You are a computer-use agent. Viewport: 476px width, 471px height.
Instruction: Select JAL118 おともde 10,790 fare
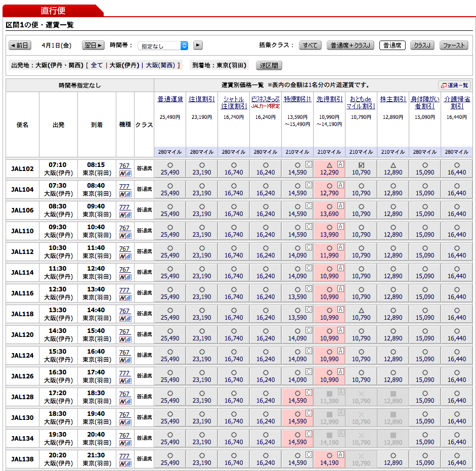[x=361, y=314]
